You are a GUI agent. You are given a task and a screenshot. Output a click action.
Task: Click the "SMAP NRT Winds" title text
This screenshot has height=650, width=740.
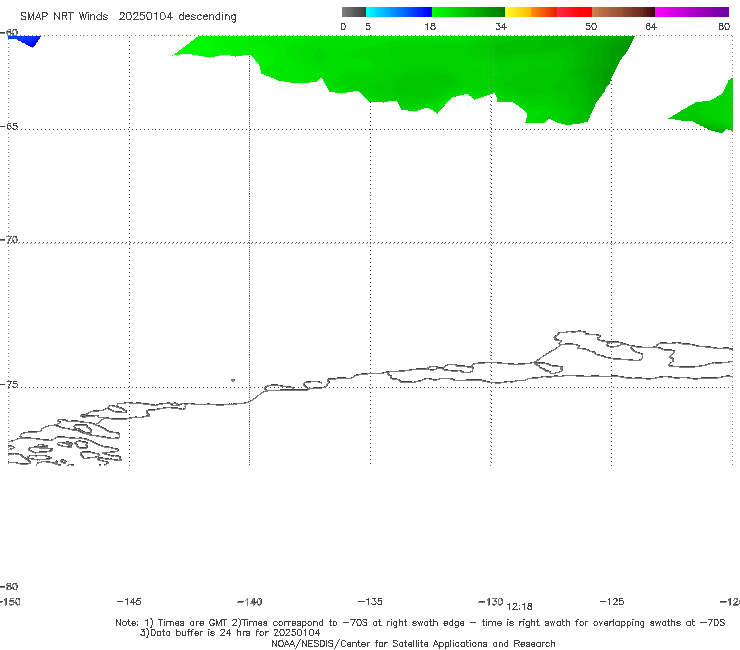(x=64, y=16)
